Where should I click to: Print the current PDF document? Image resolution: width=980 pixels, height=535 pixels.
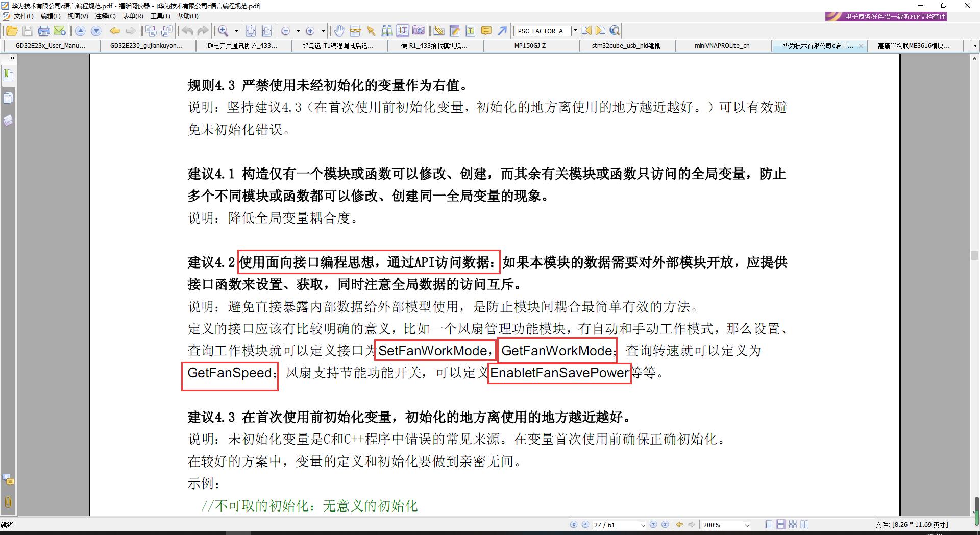[44, 31]
